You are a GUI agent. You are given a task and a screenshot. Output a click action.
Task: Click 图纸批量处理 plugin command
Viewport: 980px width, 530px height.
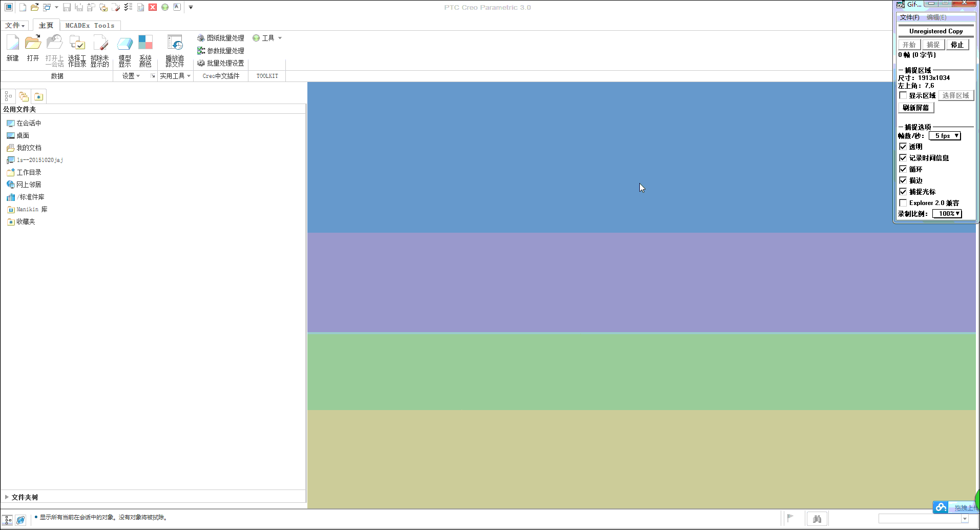coord(221,38)
